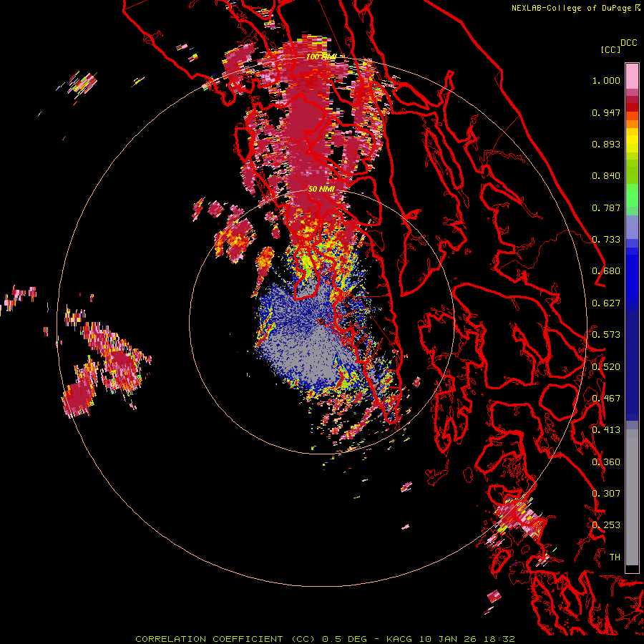Select the 0.840 legend value
644x644 pixels.
click(606, 176)
